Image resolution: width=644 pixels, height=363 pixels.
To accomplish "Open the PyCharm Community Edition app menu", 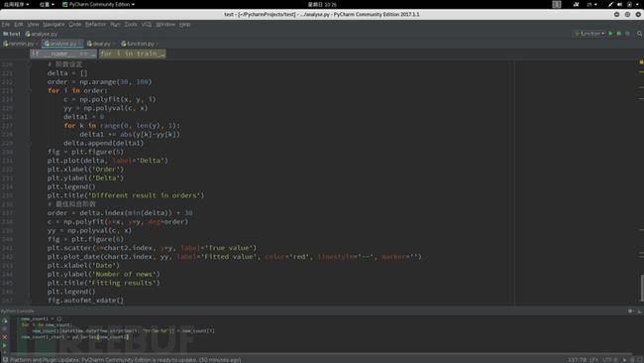I will point(98,4).
